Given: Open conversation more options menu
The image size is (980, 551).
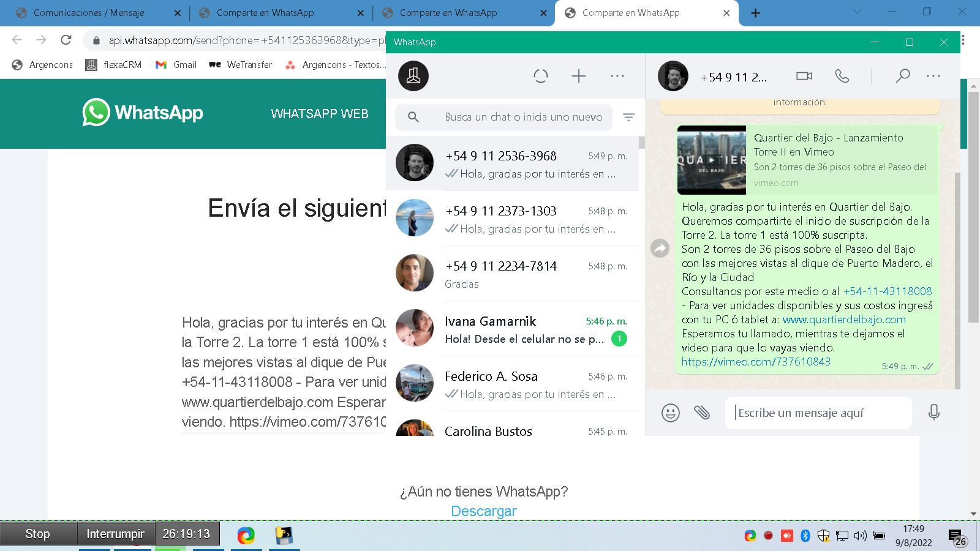Looking at the screenshot, I should coord(933,76).
